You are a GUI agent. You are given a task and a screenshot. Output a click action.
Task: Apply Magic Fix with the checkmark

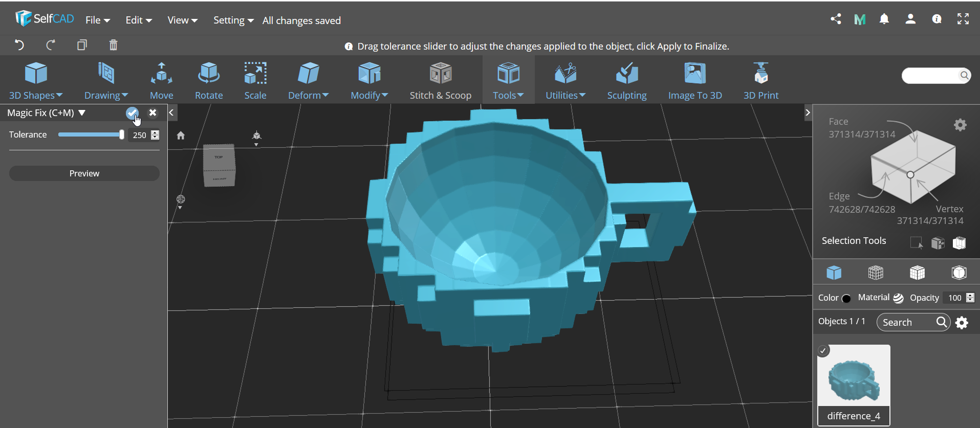coord(132,113)
